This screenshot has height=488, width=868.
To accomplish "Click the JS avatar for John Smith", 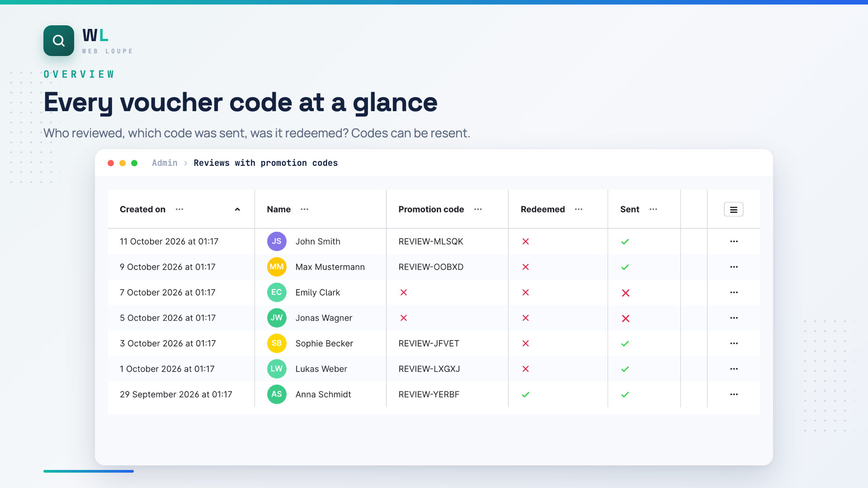I will tap(277, 241).
